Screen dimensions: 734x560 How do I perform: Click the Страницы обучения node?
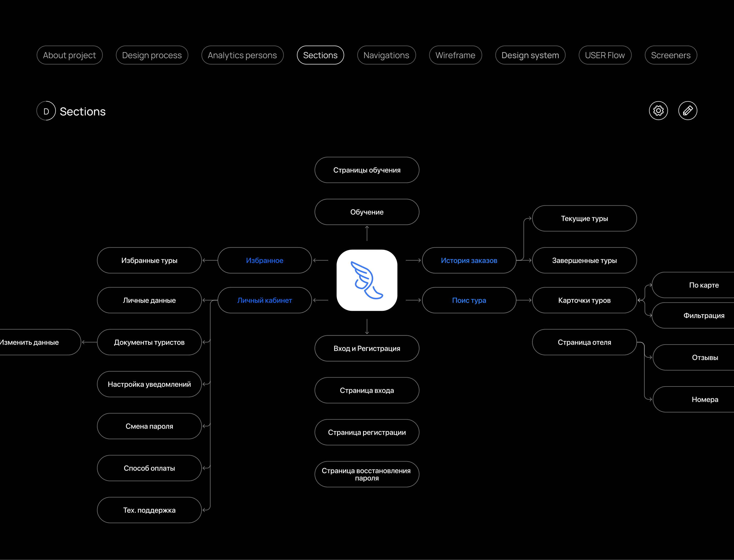point(367,170)
